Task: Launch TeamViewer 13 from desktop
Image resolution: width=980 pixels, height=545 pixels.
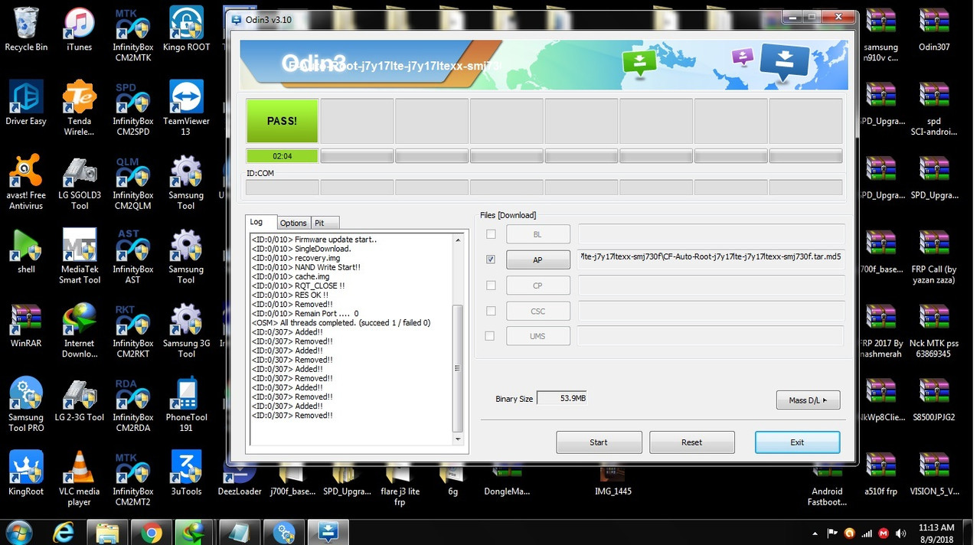Action: click(x=186, y=109)
